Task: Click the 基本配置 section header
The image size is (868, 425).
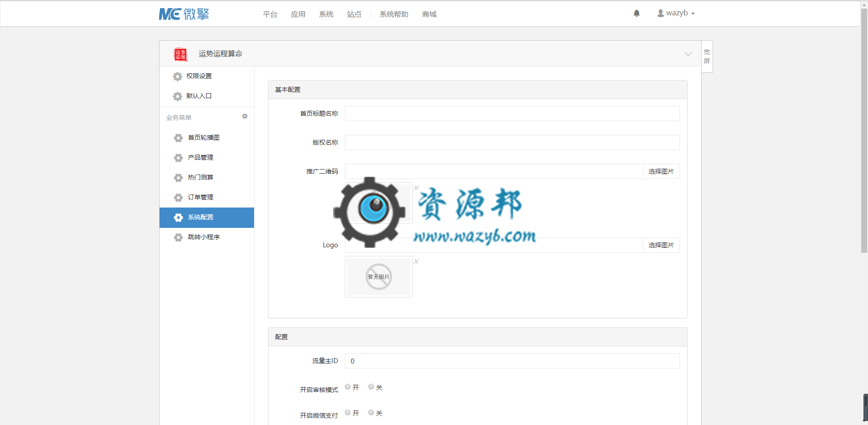Action: pyautogui.click(x=478, y=90)
